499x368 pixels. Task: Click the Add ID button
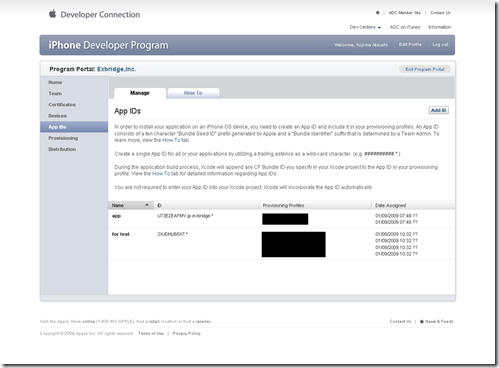438,110
